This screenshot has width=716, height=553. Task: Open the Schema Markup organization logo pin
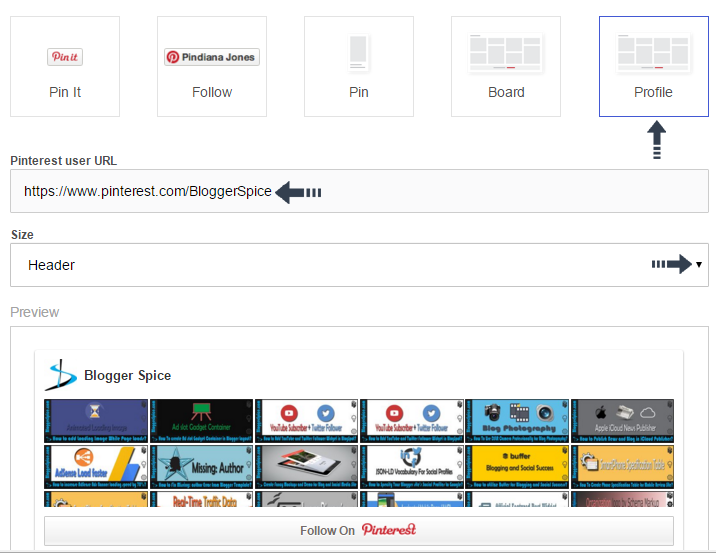[x=622, y=499]
